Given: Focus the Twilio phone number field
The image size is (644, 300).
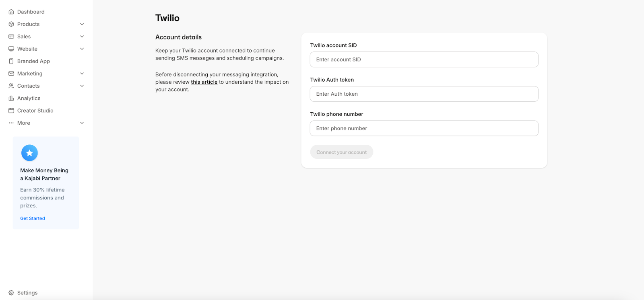Looking at the screenshot, I should click(424, 128).
